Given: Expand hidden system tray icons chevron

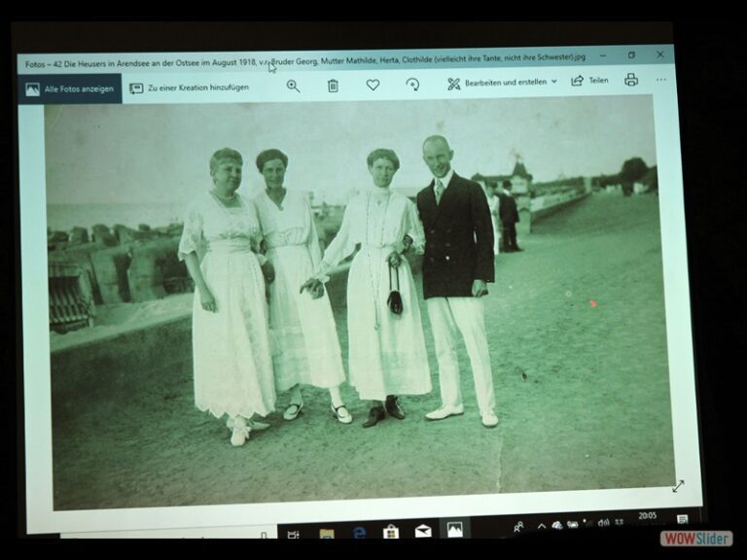Looking at the screenshot, I should coord(542,526).
